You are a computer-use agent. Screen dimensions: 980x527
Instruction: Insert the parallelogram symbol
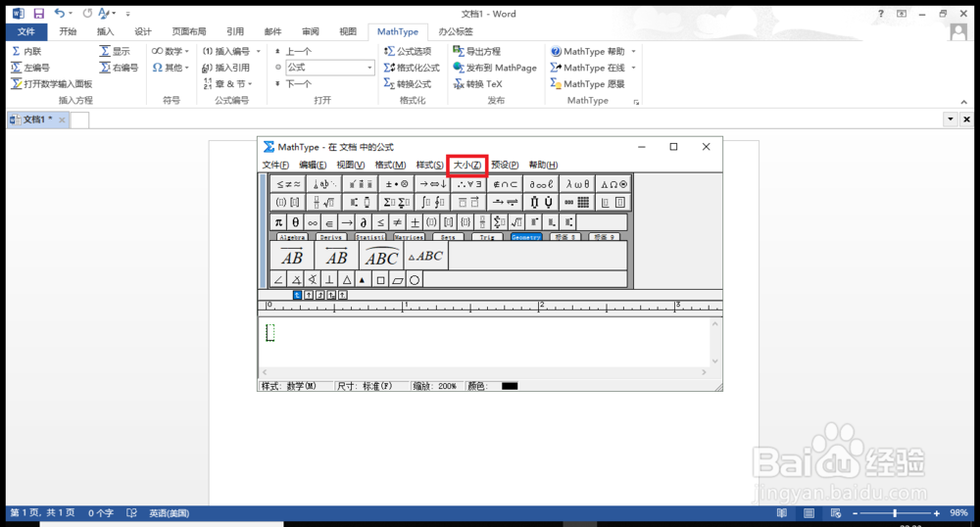[x=398, y=280]
